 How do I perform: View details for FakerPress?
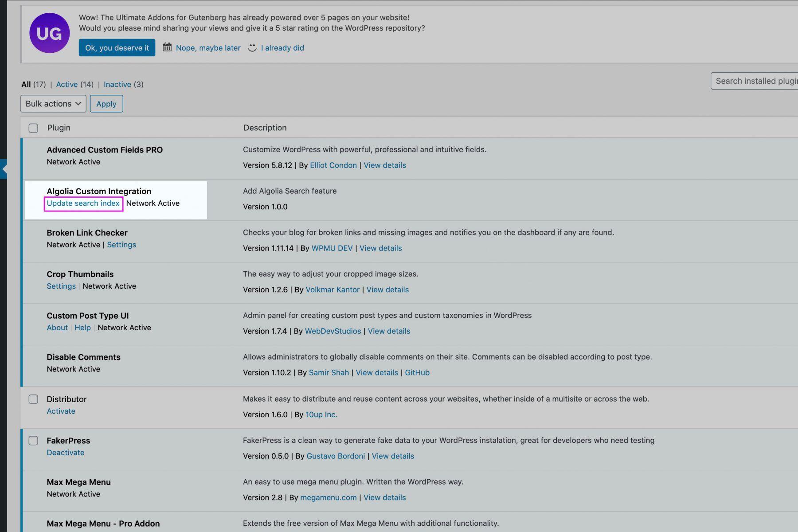[393, 456]
